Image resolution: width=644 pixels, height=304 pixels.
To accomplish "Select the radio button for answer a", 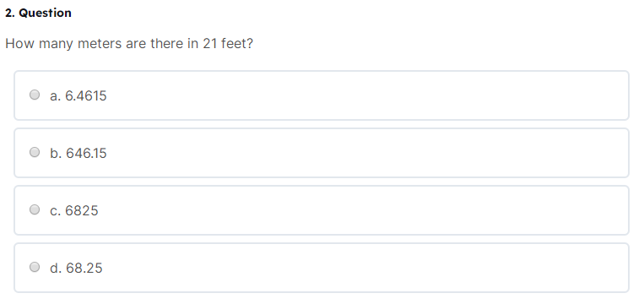I will click(35, 95).
